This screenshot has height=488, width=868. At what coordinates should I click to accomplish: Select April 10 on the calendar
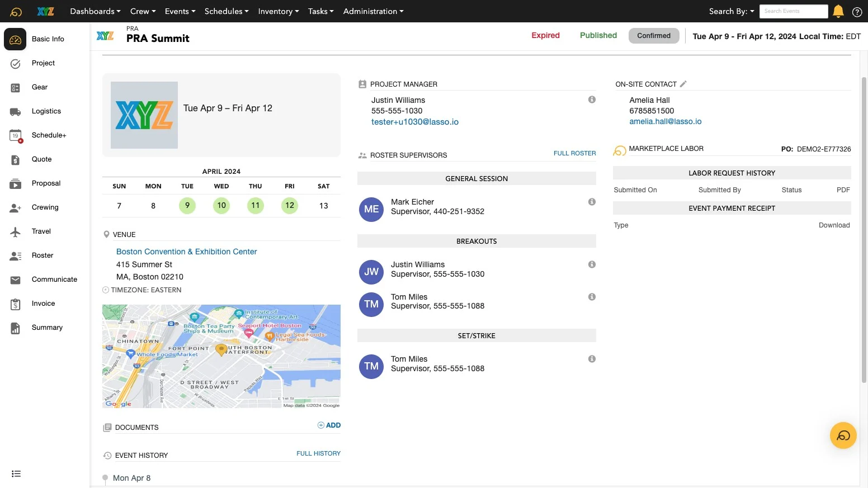tap(221, 206)
